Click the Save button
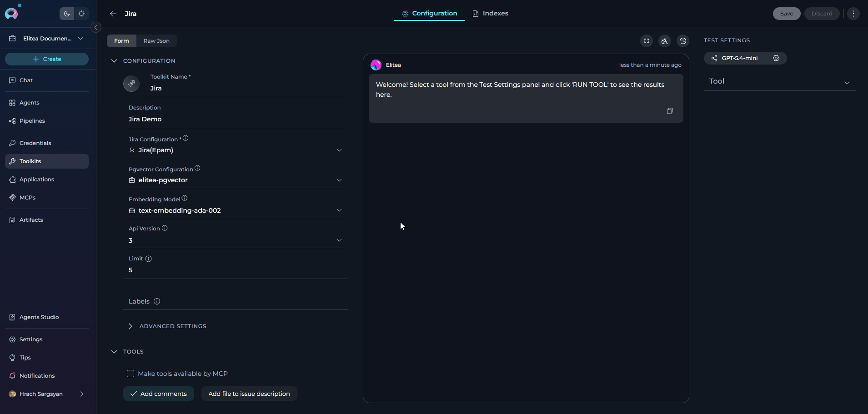The width and height of the screenshot is (868, 414). tap(787, 14)
